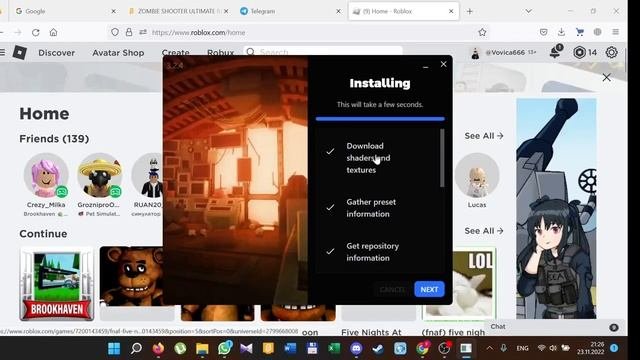Viewport: 640px width, 360px height.
Task: Open the Pocket save icon
Action: pos(543,32)
